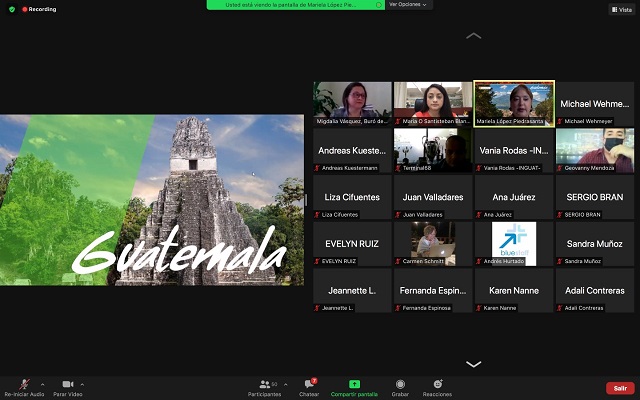Unmute audio with Re-iniciar Audio microphone icon
The height and width of the screenshot is (400, 640).
[22, 385]
